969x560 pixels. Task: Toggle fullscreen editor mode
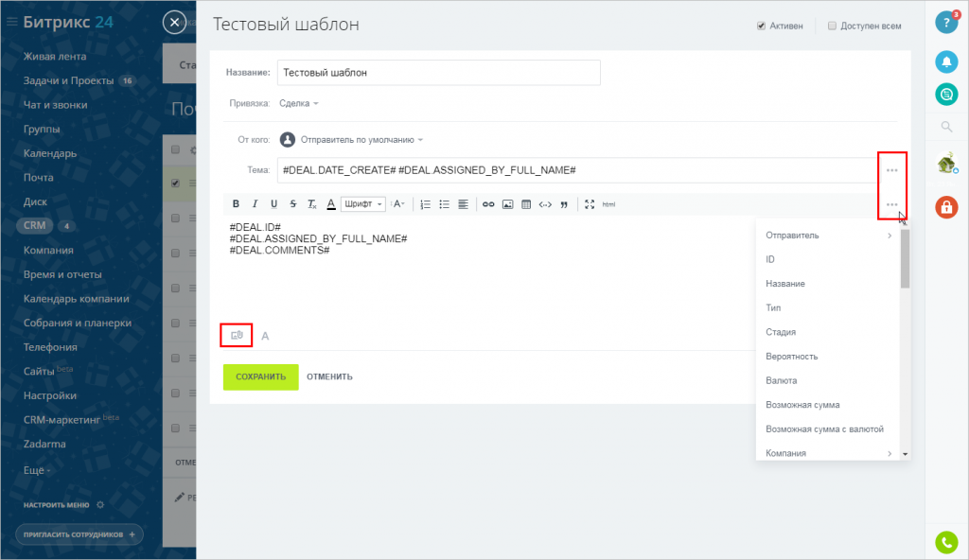pyautogui.click(x=590, y=204)
